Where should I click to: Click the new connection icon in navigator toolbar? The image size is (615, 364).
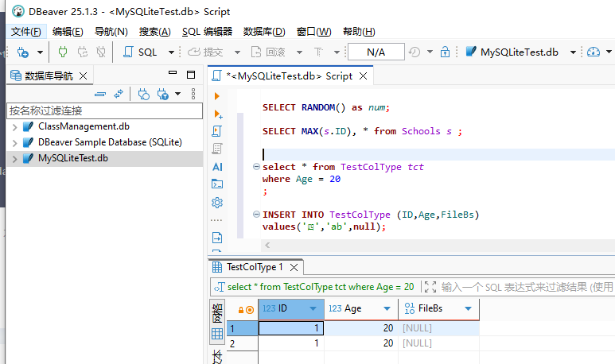tap(143, 94)
